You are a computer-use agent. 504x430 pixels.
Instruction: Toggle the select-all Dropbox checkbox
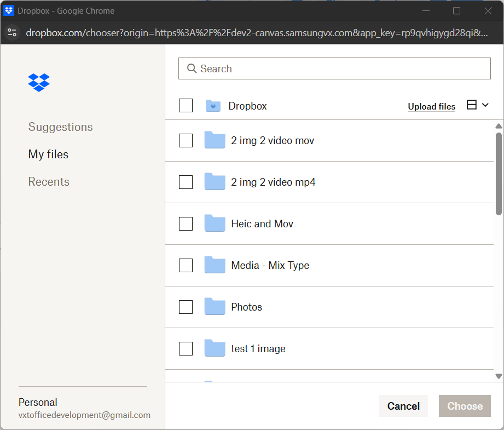coord(186,106)
